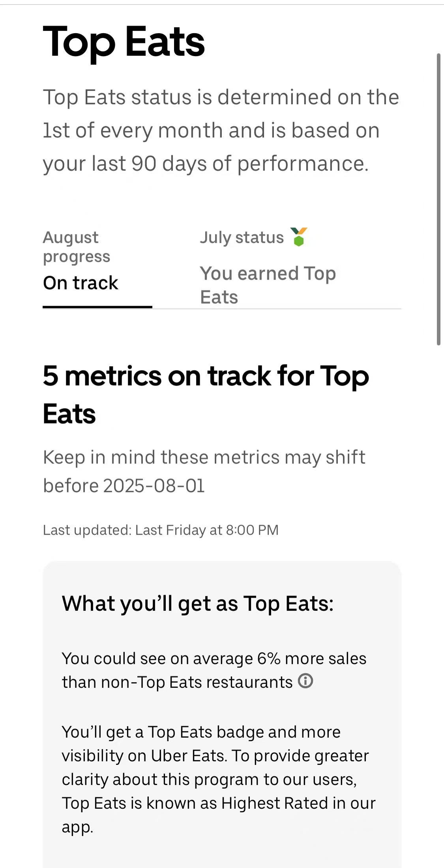This screenshot has width=444, height=868.
Task: Click the black underline beneath On track
Action: (x=97, y=307)
